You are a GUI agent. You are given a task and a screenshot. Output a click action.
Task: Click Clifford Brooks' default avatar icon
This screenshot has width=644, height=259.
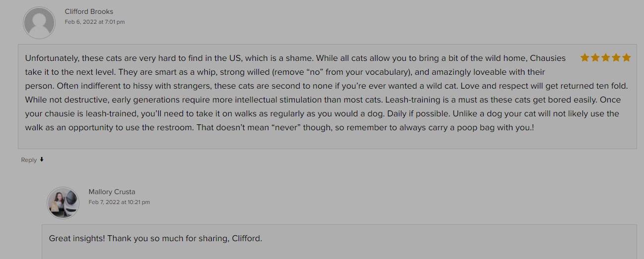click(x=39, y=23)
